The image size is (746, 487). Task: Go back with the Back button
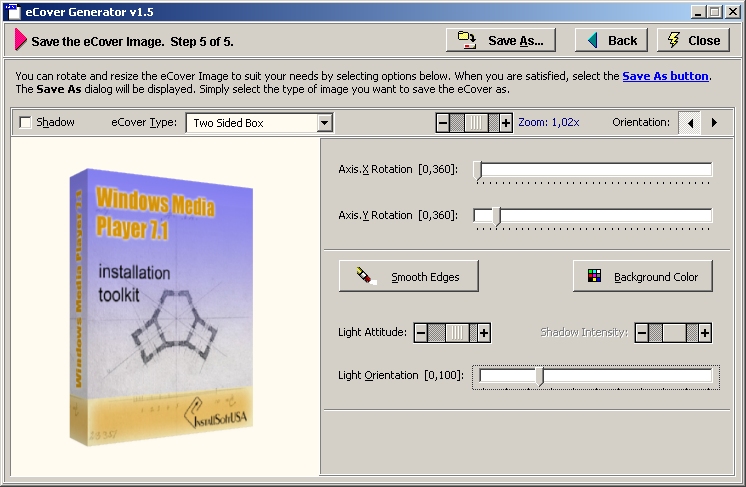tap(611, 40)
